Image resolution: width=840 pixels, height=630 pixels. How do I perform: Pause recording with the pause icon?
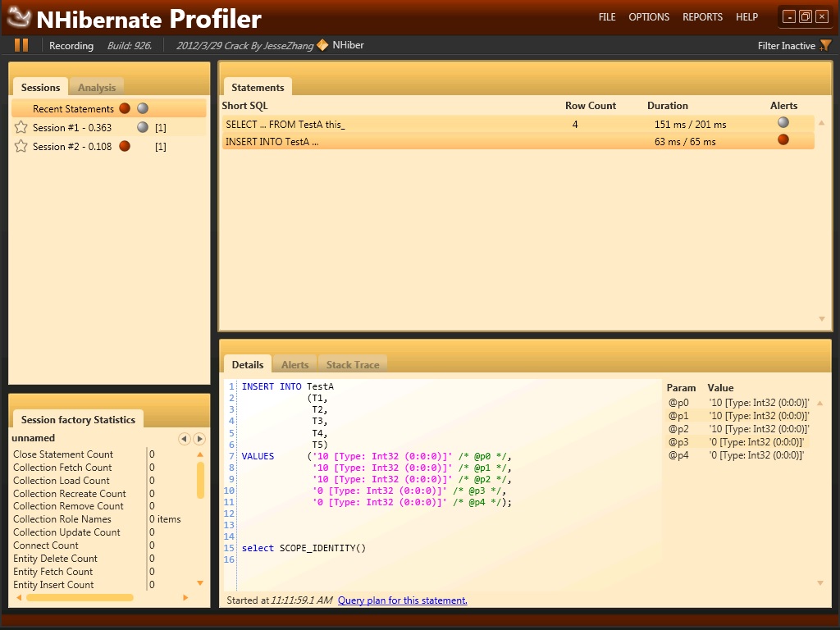21,45
